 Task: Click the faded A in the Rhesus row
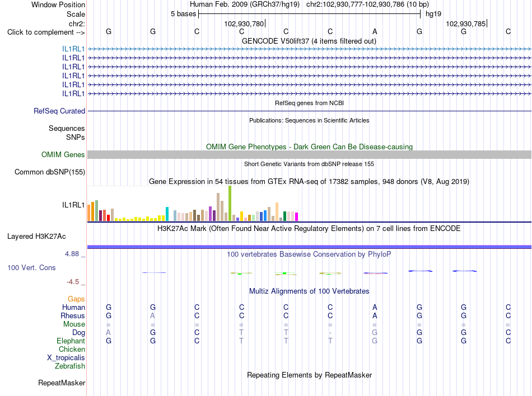coord(153,315)
